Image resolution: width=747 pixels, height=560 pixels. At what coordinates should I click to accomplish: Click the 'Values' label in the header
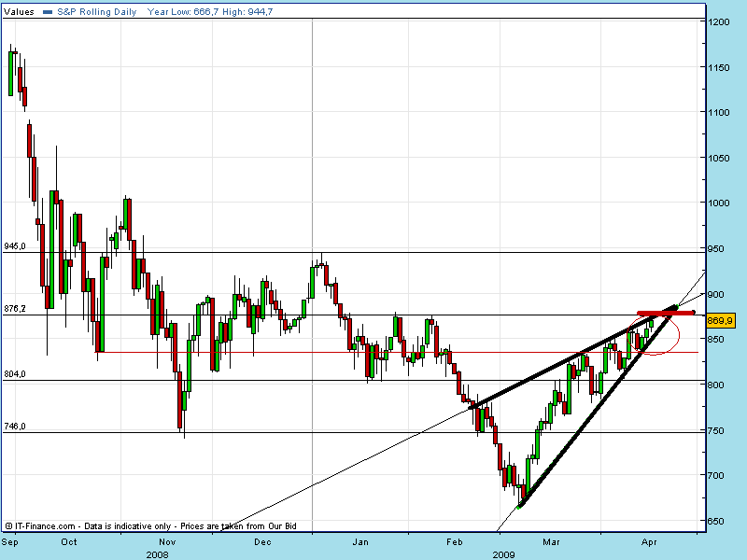[19, 12]
